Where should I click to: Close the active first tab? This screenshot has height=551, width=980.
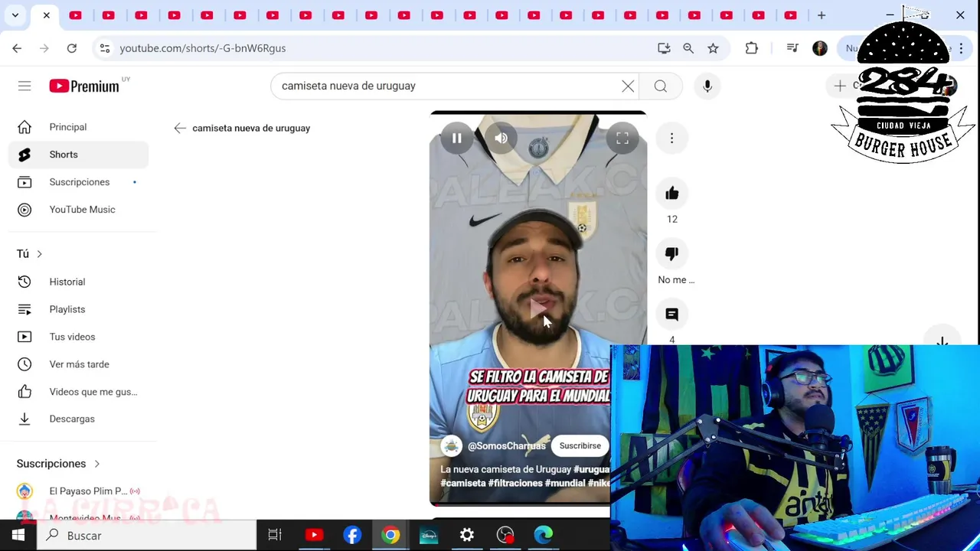[46, 15]
